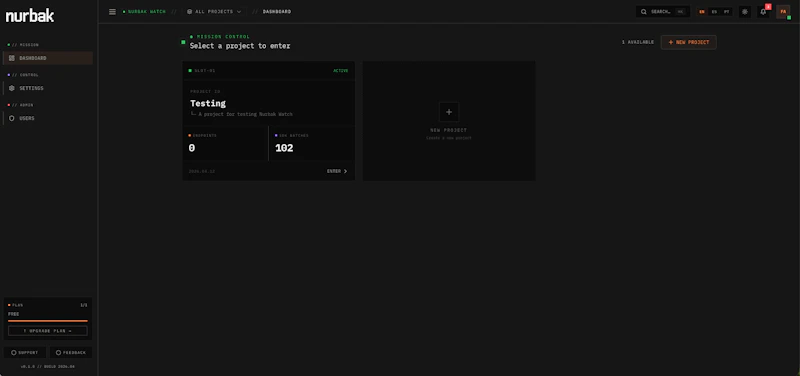Toggle the theme with the sun icon
This screenshot has height=376, width=800.
(x=745, y=12)
